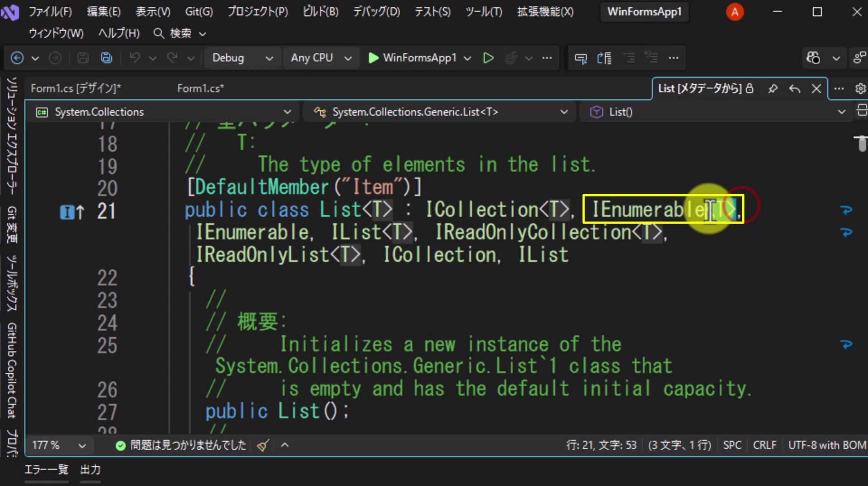Click the comment selection toolbar icon
This screenshot has height=486, width=868.
629,58
